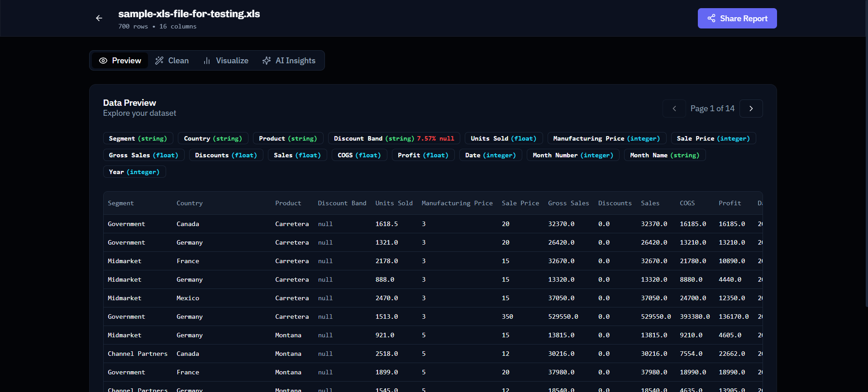
Task: Click the Mexico country cell
Action: pyautogui.click(x=188, y=298)
